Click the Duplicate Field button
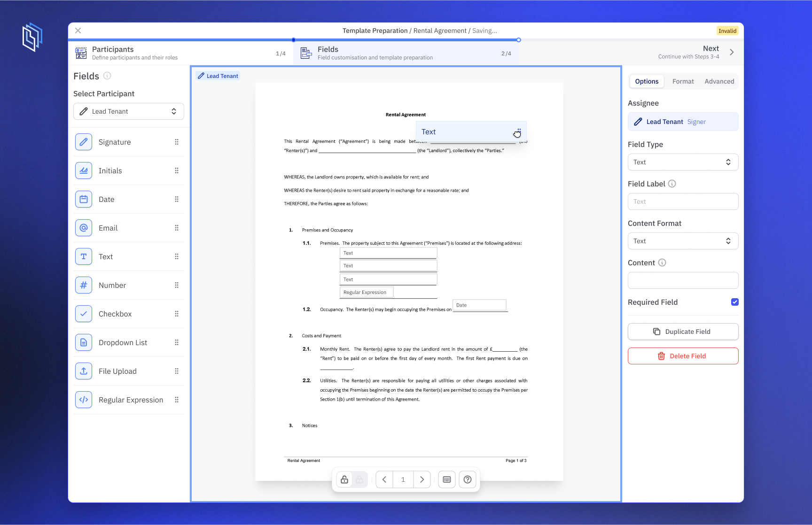The image size is (812, 525). (683, 332)
